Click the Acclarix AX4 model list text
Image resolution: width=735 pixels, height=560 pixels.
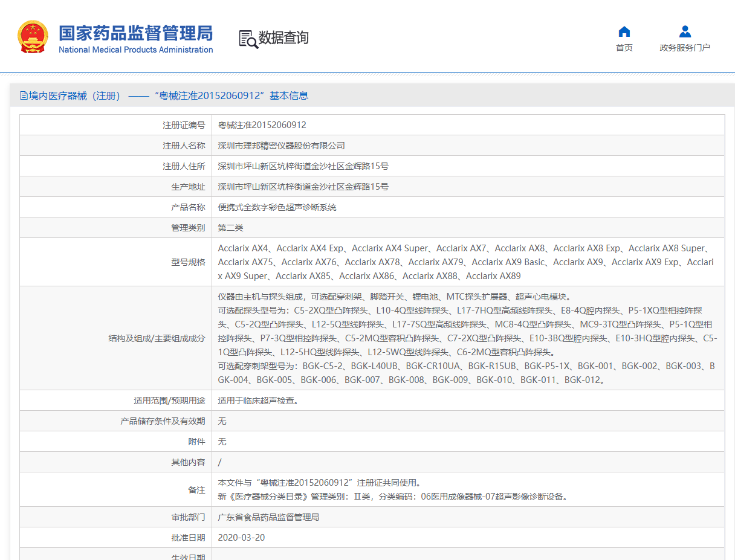(x=466, y=262)
